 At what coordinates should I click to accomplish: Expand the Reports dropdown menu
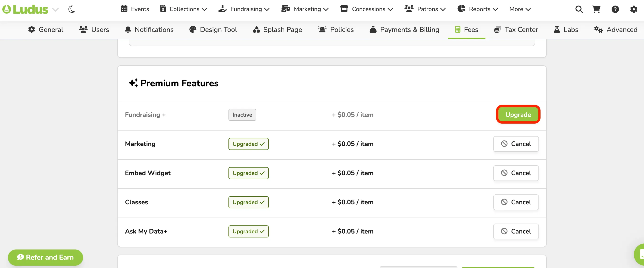[x=478, y=9]
